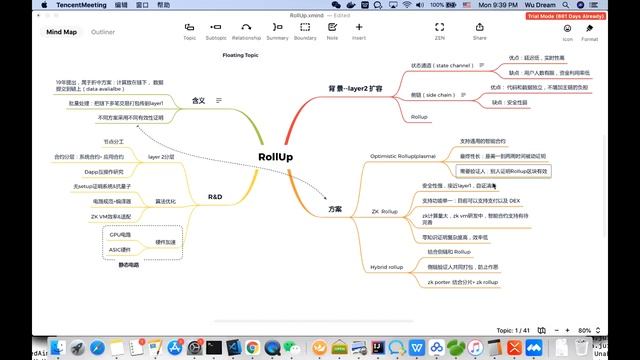Select the R&D main topic
This screenshot has width=640, height=360.
coord(215,197)
